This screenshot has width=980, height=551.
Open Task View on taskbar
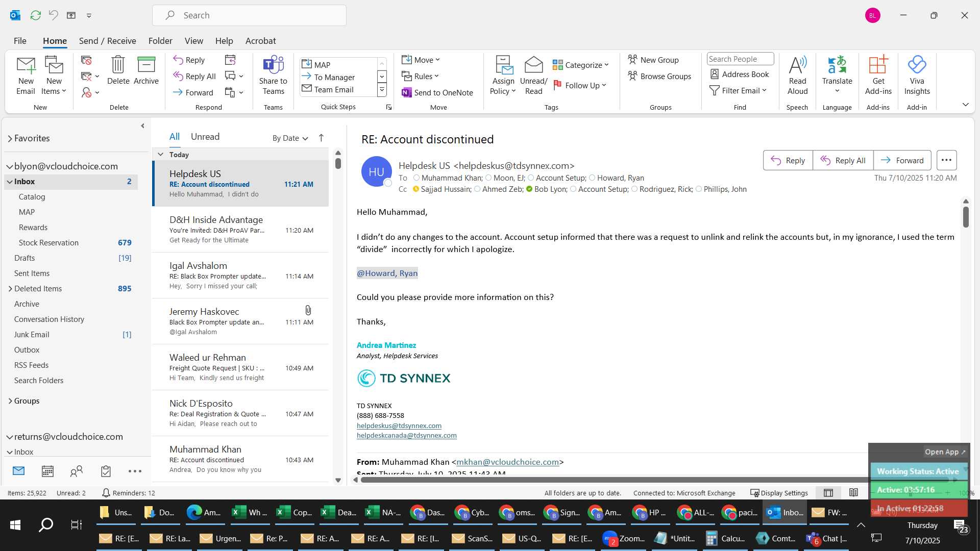point(76,524)
